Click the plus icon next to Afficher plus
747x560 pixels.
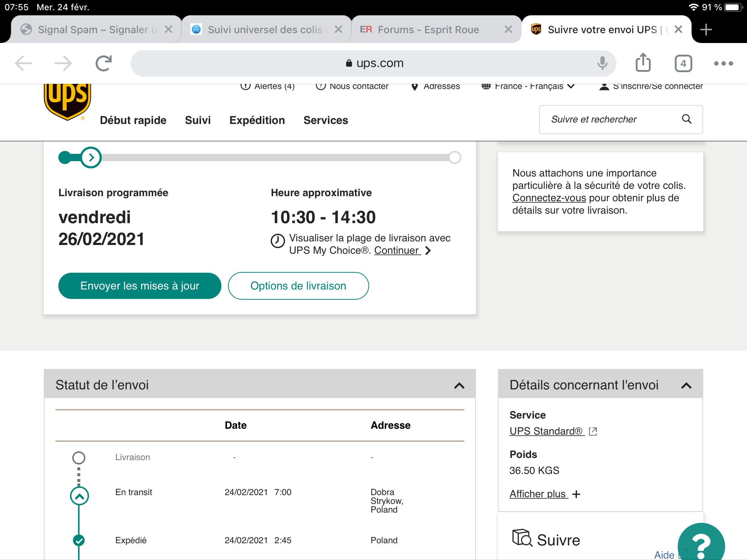(x=576, y=494)
